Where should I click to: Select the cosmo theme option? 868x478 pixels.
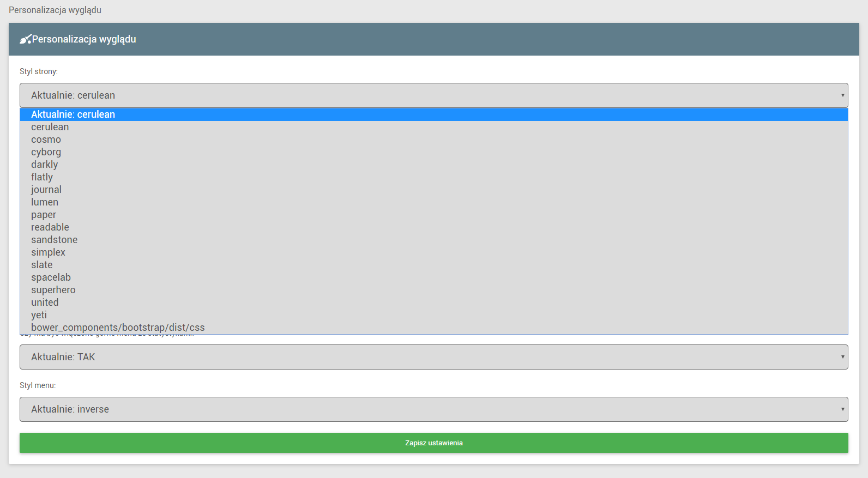(46, 140)
